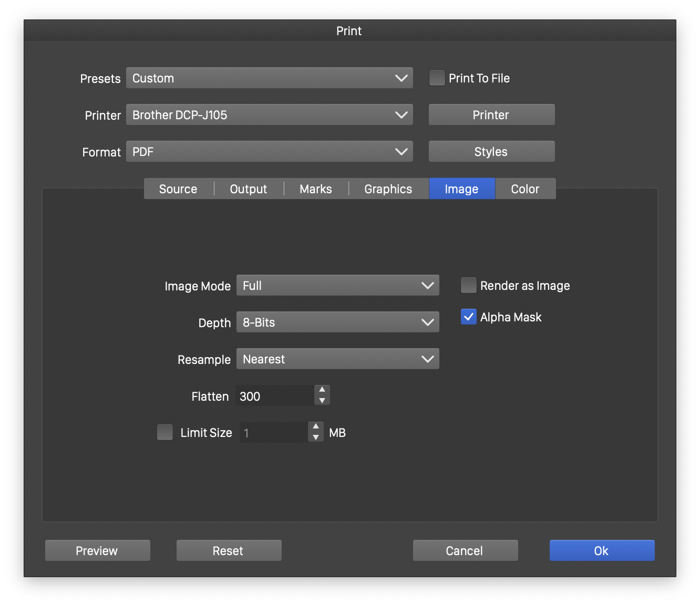
Task: Click Limit Size down stepper arrow
Action: pyautogui.click(x=316, y=437)
